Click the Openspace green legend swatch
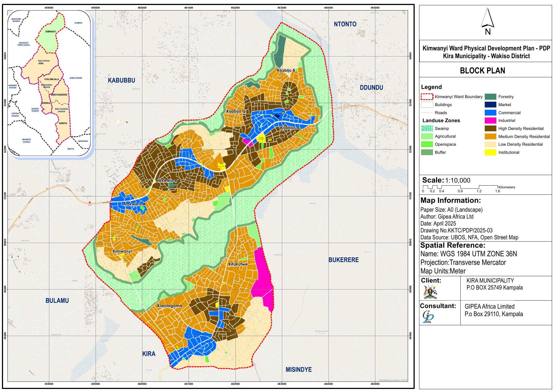The width and height of the screenshot is (554, 392). click(x=427, y=144)
